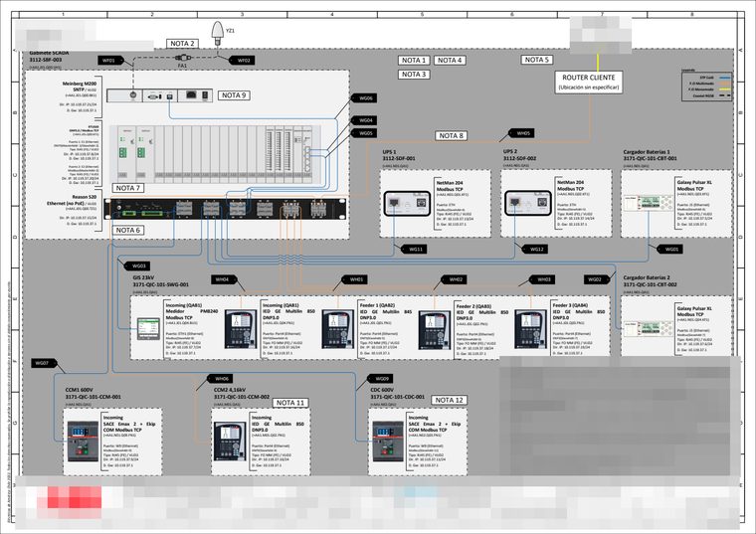Select UPS 2 NetMan 204 card image
756x534 pixels.
pyautogui.click(x=528, y=203)
